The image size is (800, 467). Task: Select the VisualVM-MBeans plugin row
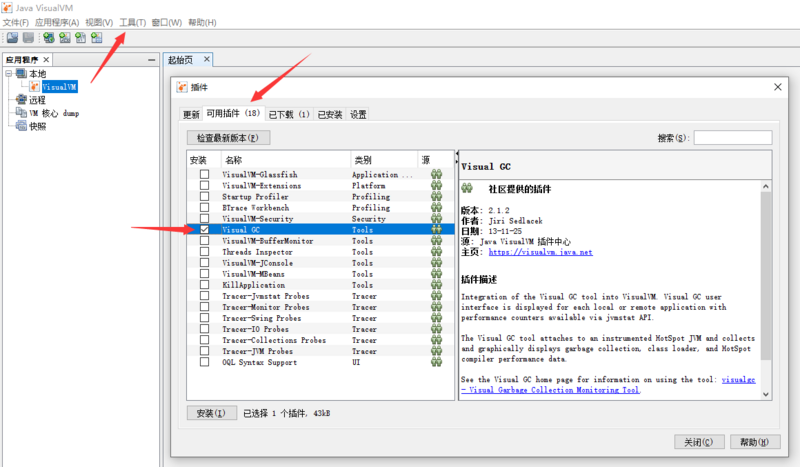[320, 274]
